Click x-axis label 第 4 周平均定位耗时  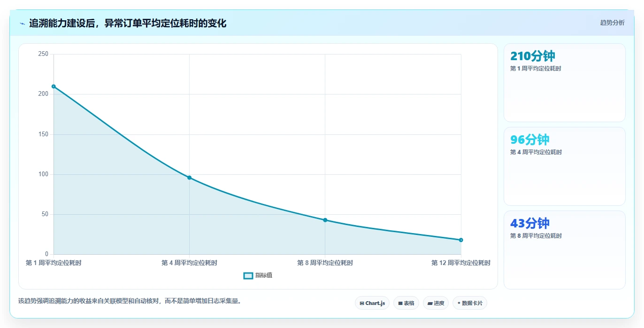pos(189,263)
